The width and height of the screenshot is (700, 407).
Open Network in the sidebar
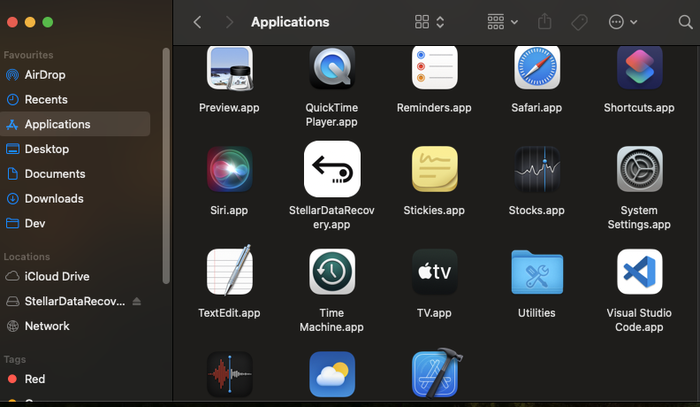tap(75, 326)
